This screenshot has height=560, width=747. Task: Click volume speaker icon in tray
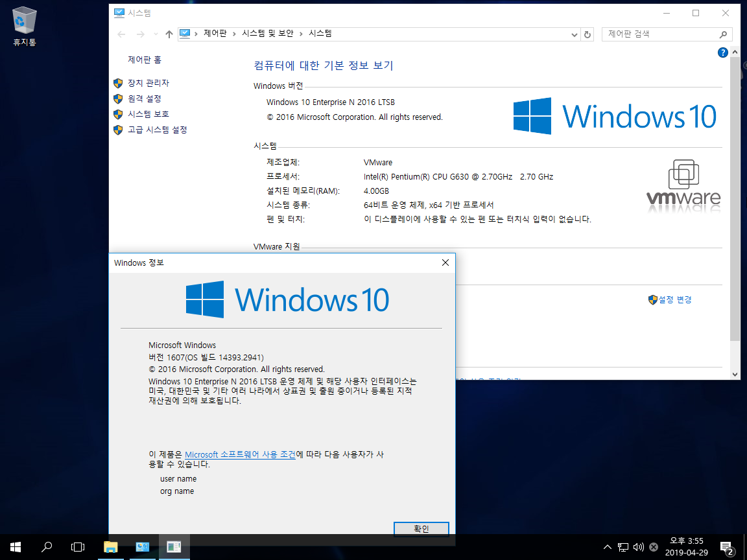pyautogui.click(x=638, y=547)
